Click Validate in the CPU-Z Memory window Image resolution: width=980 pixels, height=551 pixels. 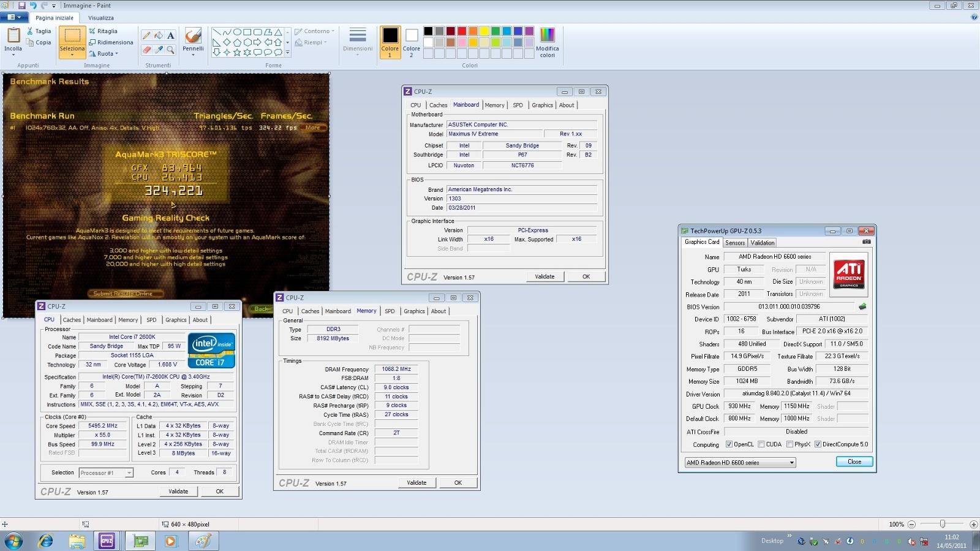pyautogui.click(x=417, y=483)
